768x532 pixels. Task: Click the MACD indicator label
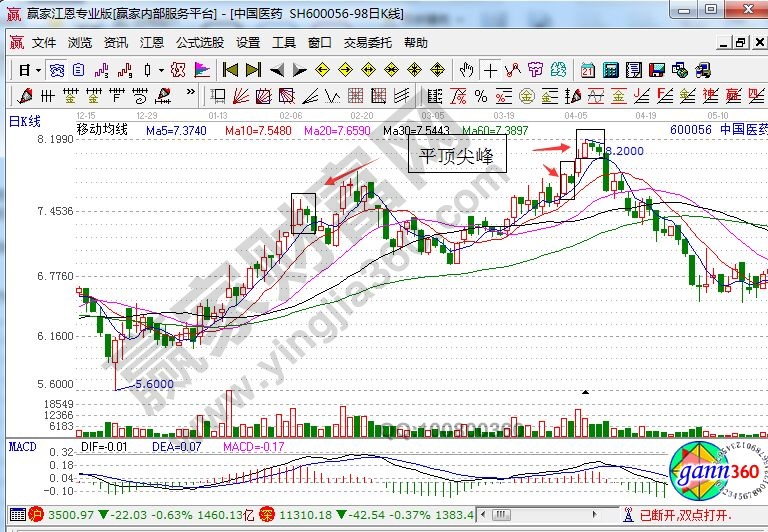22,446
